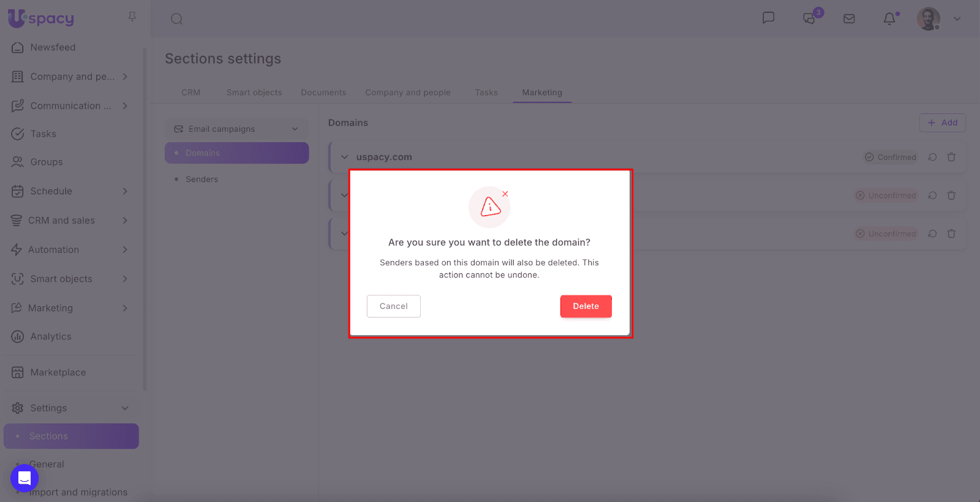The image size is (980, 502).
Task: Add a new domain with Add button
Action: point(942,123)
